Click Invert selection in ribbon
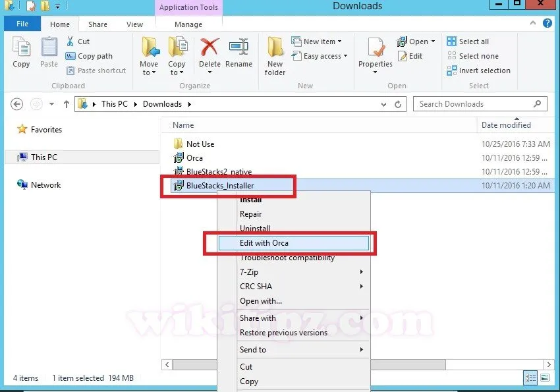The height and width of the screenshot is (392, 560). point(478,70)
